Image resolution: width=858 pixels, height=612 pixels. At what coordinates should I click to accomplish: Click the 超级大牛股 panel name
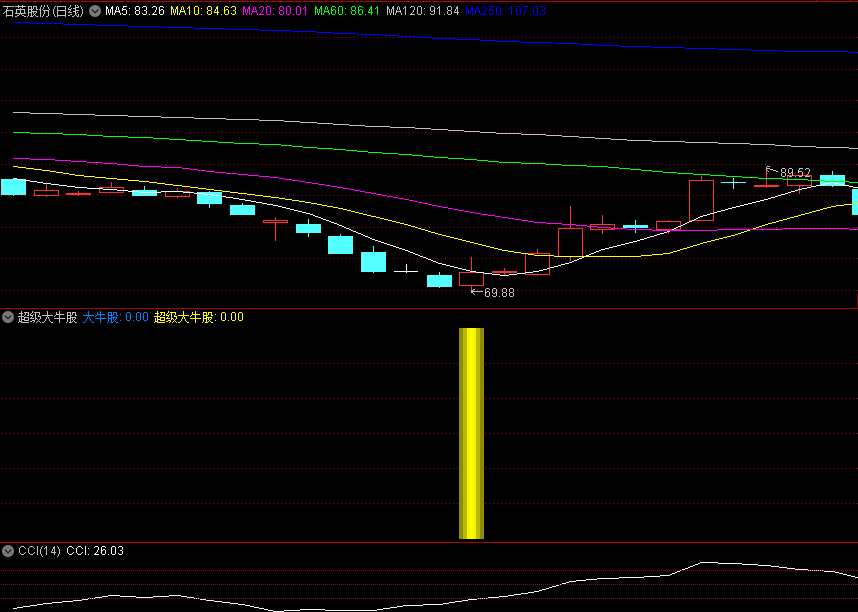pos(48,317)
